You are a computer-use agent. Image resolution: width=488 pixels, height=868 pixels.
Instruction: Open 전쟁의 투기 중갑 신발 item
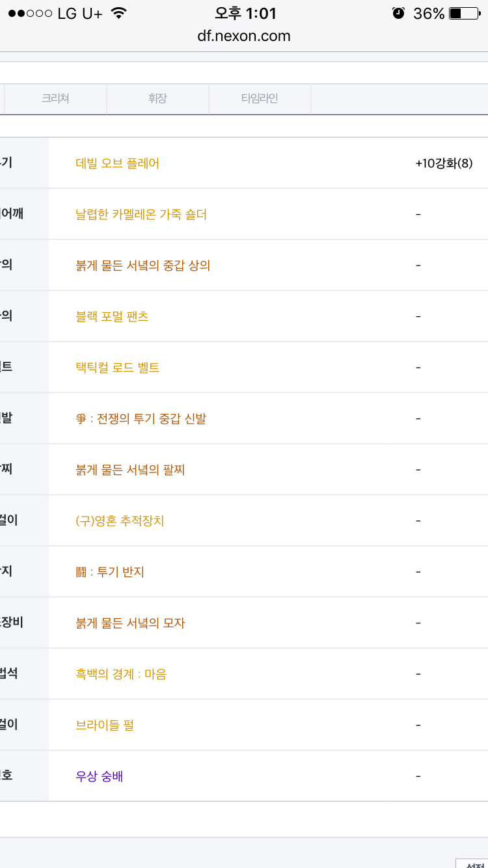click(141, 418)
